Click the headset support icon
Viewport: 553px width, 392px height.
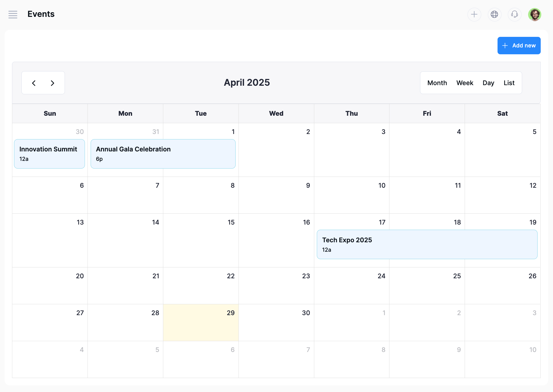coord(514,14)
